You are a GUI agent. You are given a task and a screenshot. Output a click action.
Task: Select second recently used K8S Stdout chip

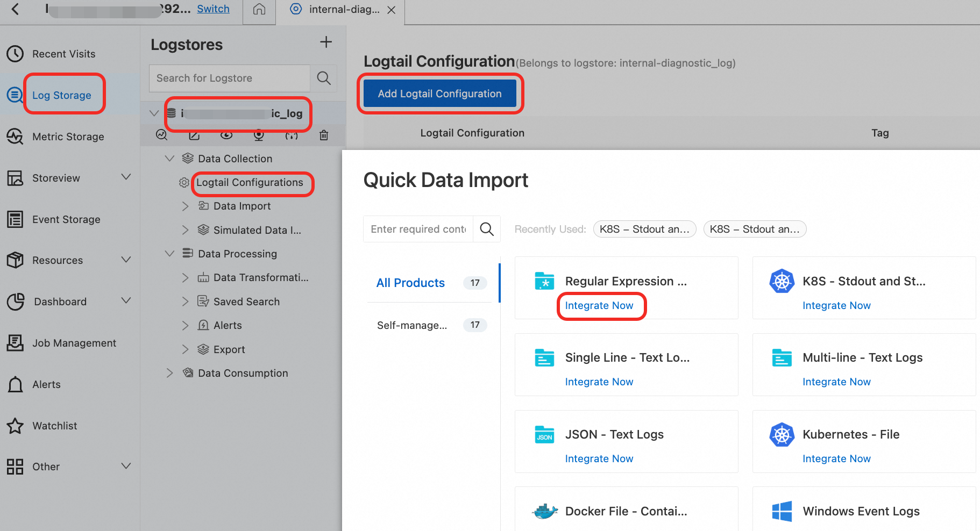[755, 229]
